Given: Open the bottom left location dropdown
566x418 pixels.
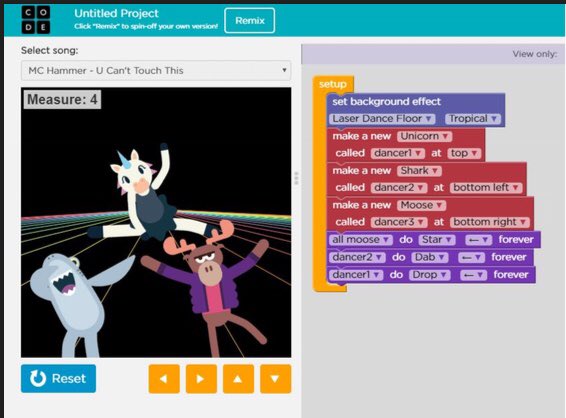Looking at the screenshot, I should pyautogui.click(x=486, y=187).
